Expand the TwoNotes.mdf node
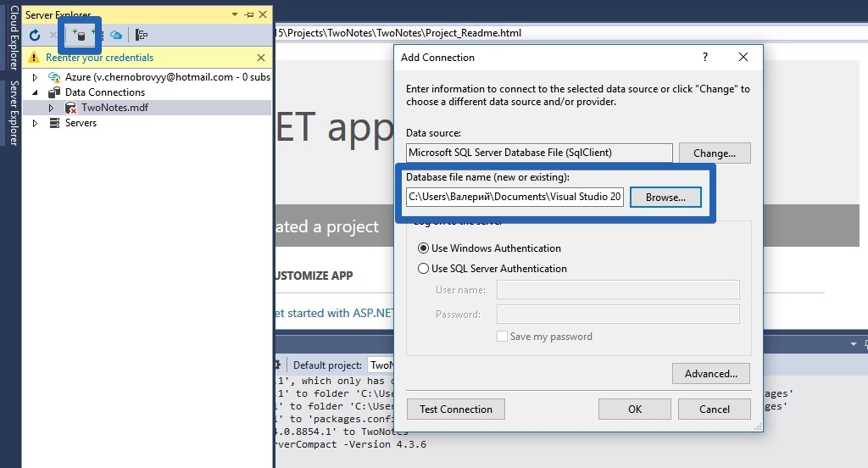Image resolution: width=868 pixels, height=468 pixels. [x=51, y=108]
